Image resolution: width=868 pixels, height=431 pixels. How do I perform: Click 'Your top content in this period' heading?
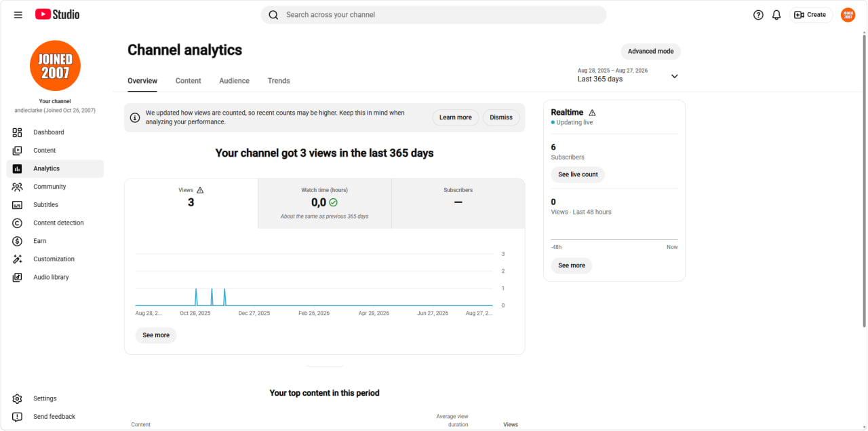tap(324, 393)
